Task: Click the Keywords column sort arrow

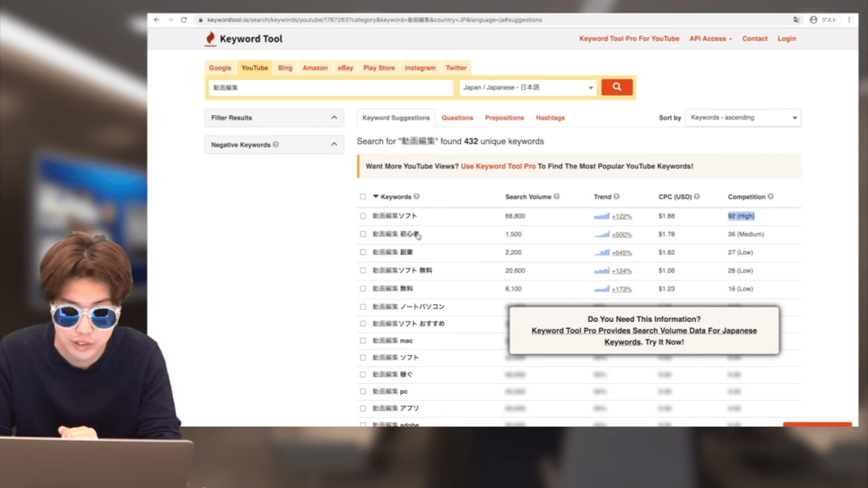Action: pos(376,197)
